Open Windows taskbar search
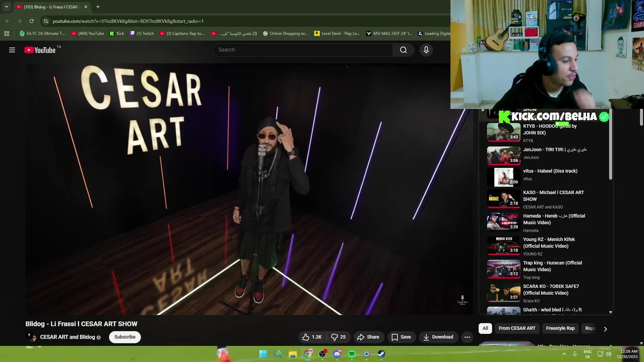 (x=278, y=354)
